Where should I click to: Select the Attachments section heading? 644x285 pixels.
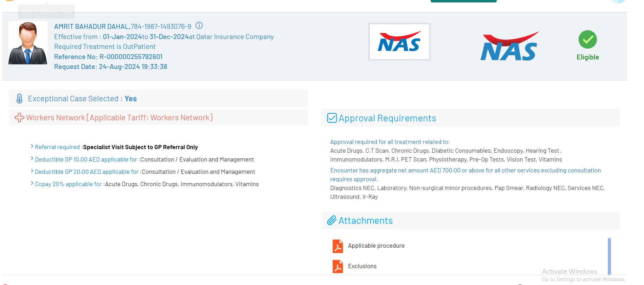(x=365, y=221)
